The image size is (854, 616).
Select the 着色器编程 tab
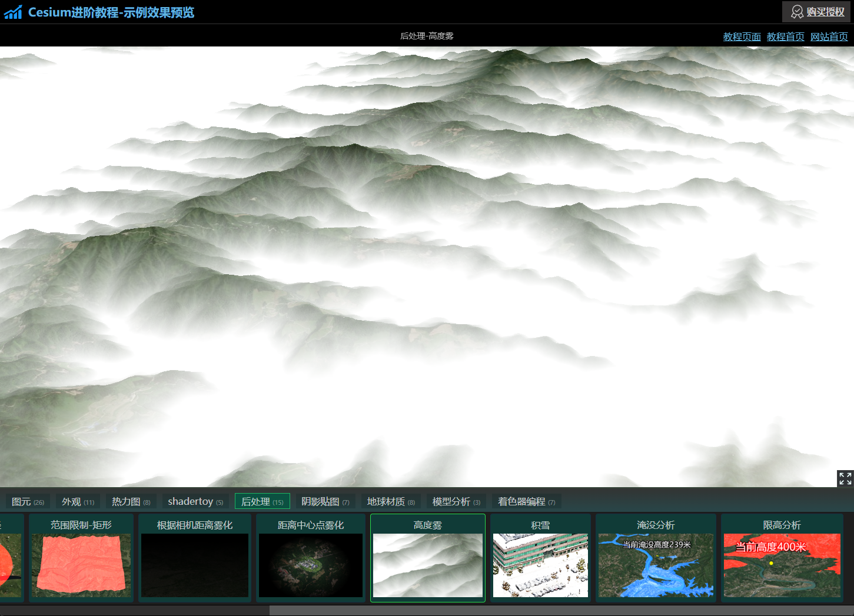[526, 501]
